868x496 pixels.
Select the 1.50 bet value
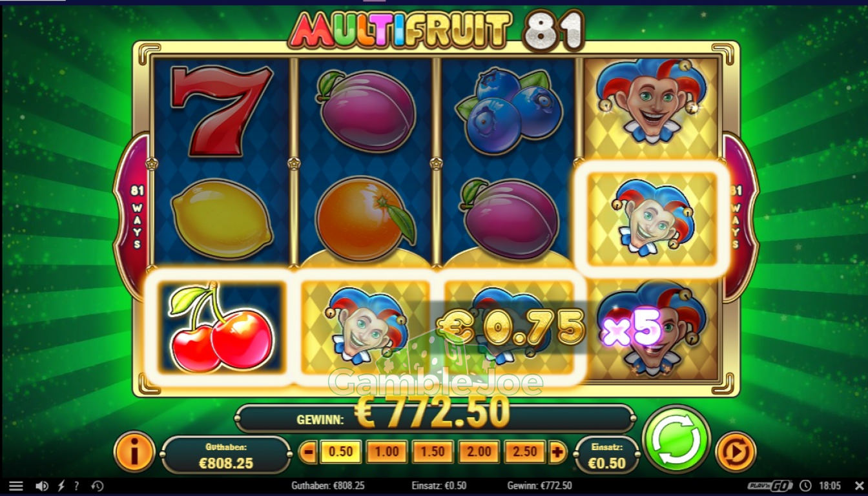tap(433, 452)
